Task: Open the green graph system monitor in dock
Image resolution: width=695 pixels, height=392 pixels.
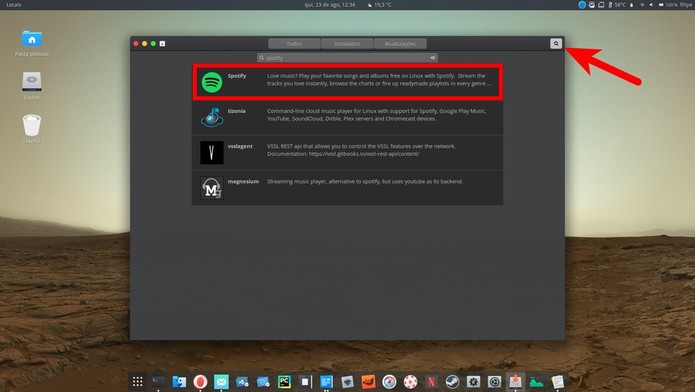Action: (x=536, y=381)
